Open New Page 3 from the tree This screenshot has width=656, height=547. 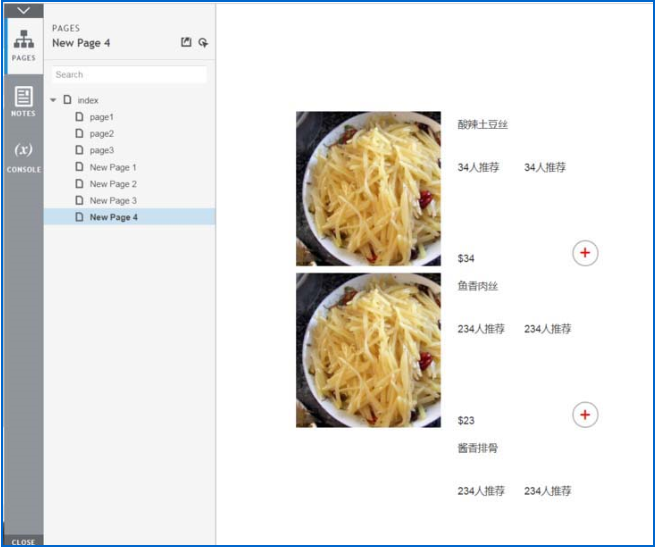(112, 200)
